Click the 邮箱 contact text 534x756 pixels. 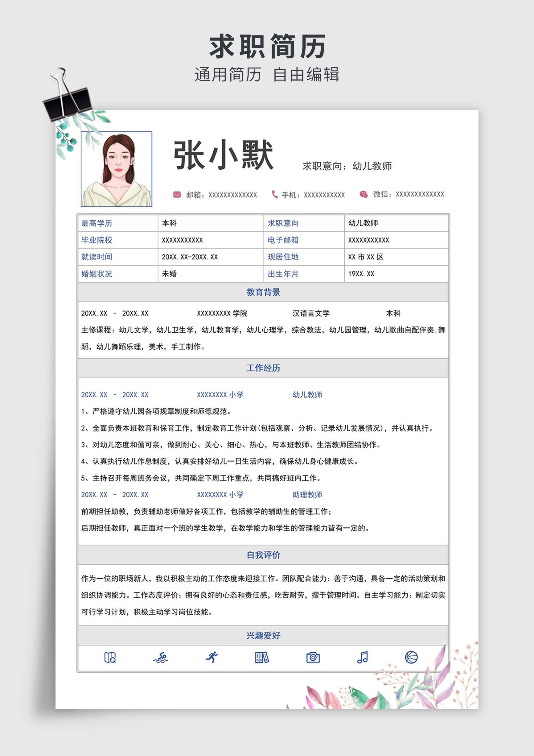221,195
